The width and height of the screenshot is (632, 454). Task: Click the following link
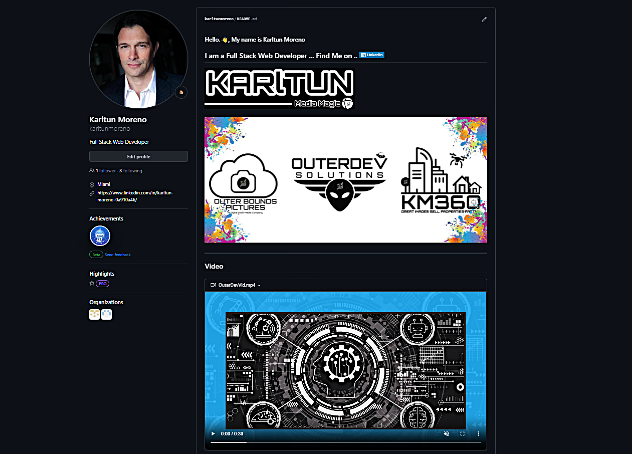pyautogui.click(x=131, y=171)
